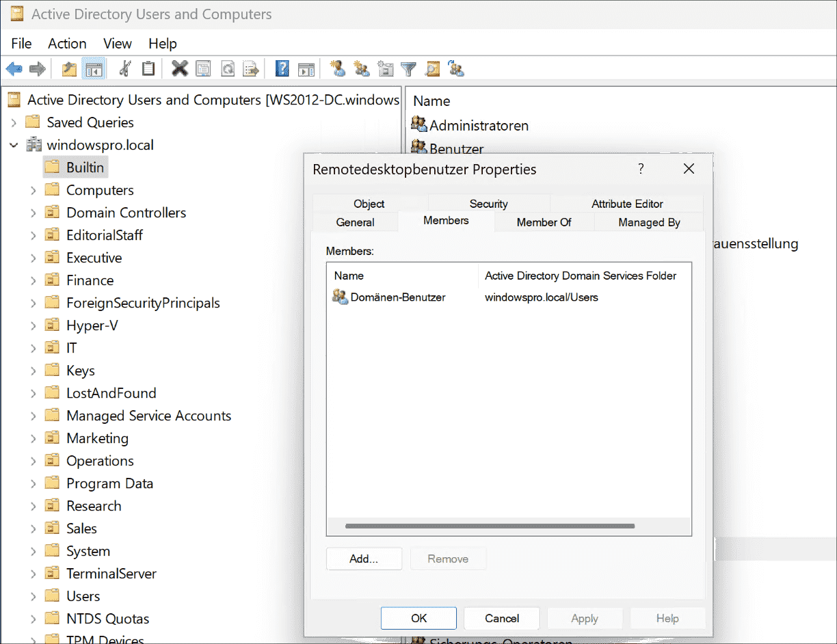Select the IT tree item
This screenshot has width=837, height=644.
point(71,348)
